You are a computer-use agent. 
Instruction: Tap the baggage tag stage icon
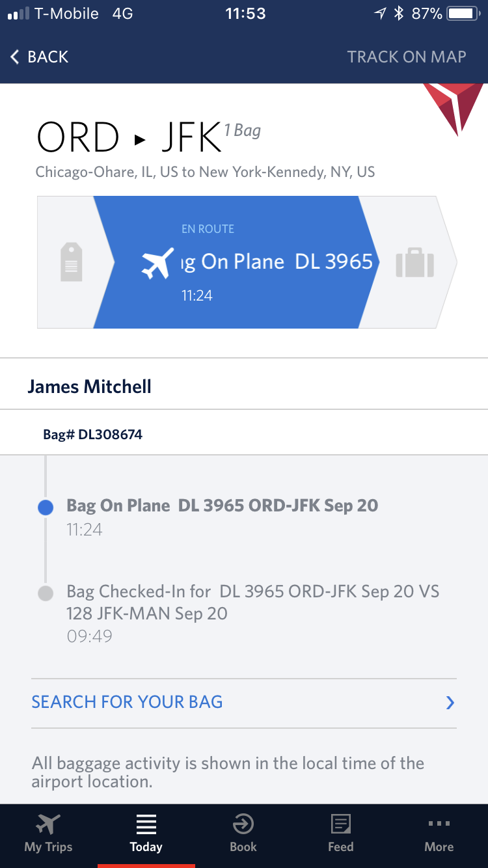(x=71, y=262)
